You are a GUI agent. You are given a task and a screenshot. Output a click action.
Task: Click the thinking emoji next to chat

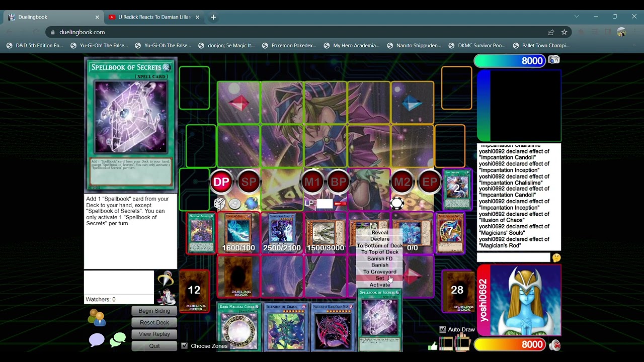[556, 257]
